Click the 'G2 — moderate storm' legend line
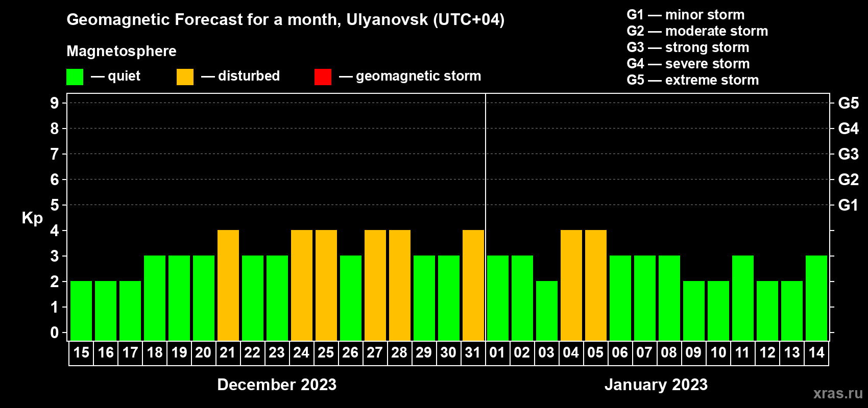The height and width of the screenshot is (408, 868). click(697, 31)
